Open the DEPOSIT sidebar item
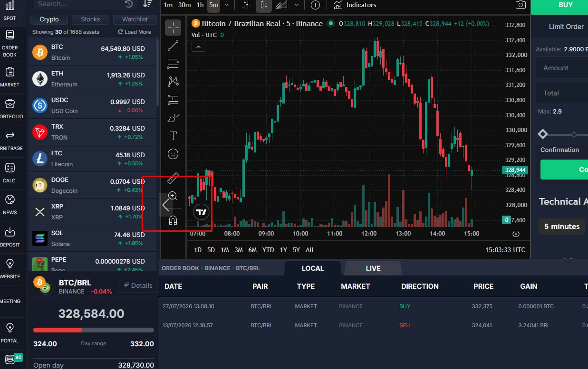The image size is (588, 369). 10,237
